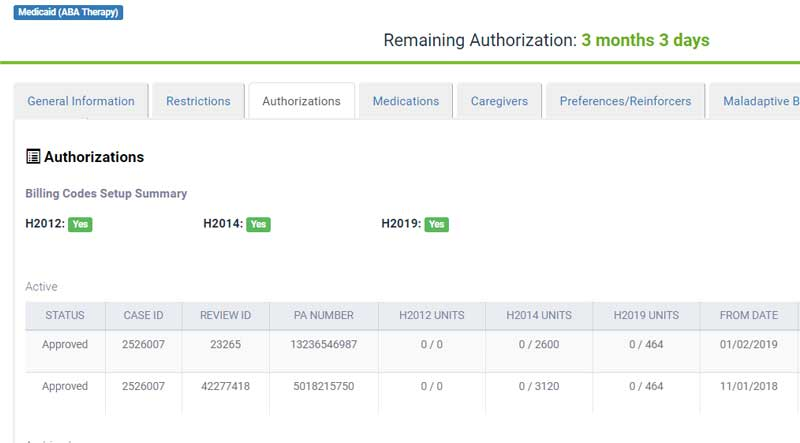The width and height of the screenshot is (800, 443).
Task: Sort by the CASE ID column header
Action: coord(143,315)
